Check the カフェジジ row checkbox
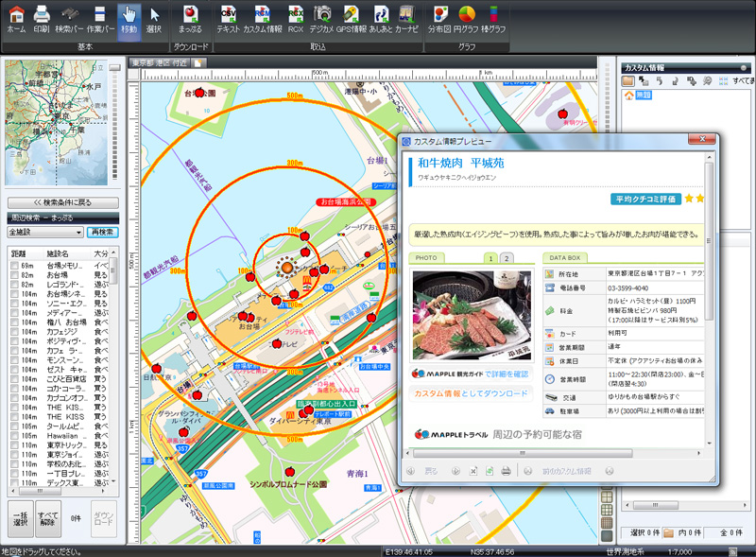 [x=14, y=332]
